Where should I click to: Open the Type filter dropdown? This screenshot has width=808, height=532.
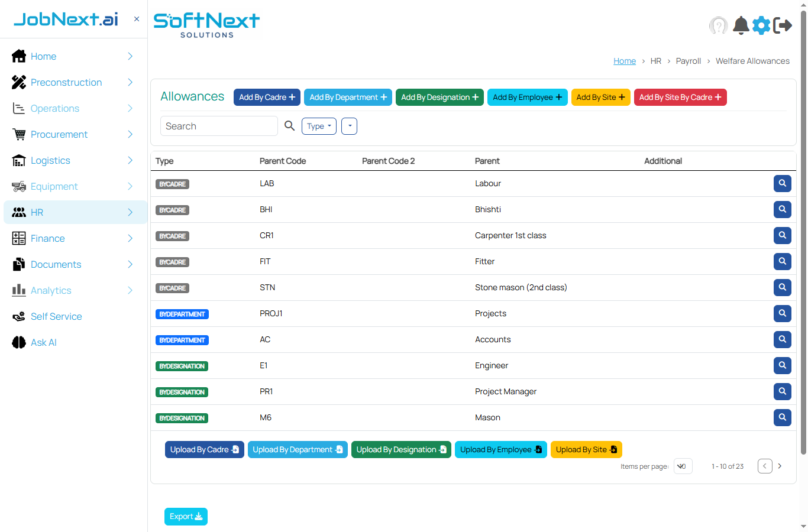(319, 126)
